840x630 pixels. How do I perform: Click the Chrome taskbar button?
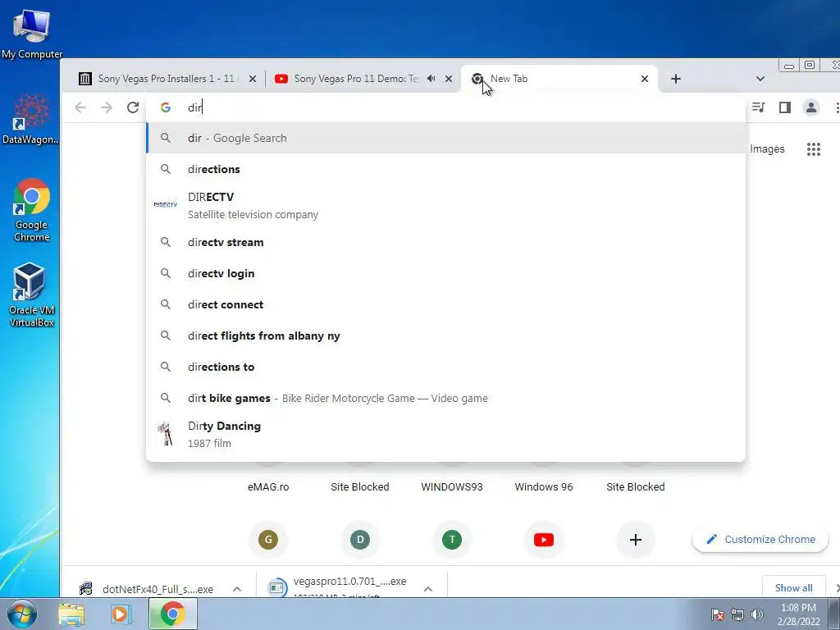[172, 614]
